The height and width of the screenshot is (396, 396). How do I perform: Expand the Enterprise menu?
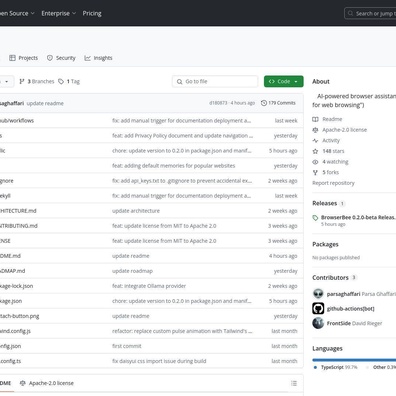coord(59,13)
